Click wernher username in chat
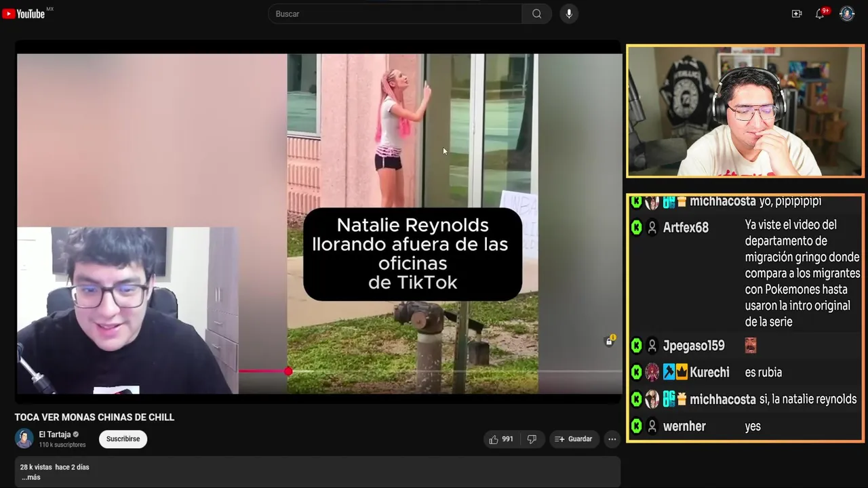868x488 pixels. [x=684, y=426]
